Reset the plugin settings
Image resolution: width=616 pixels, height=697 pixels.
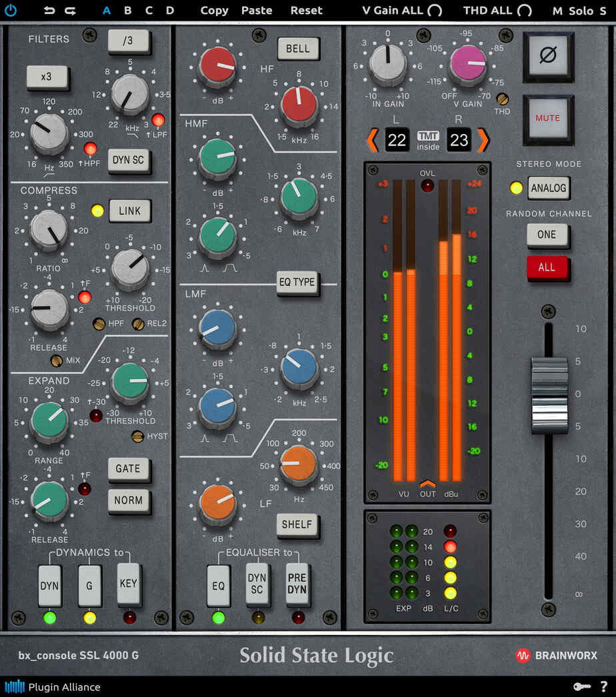point(306,11)
